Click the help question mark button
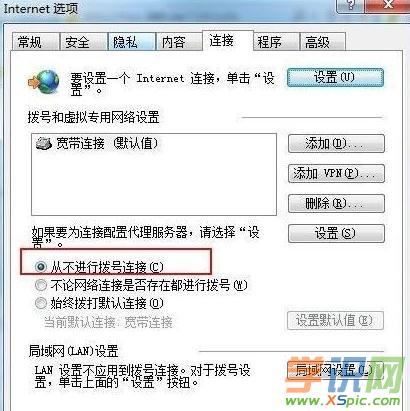The image size is (410, 411). (351, 5)
